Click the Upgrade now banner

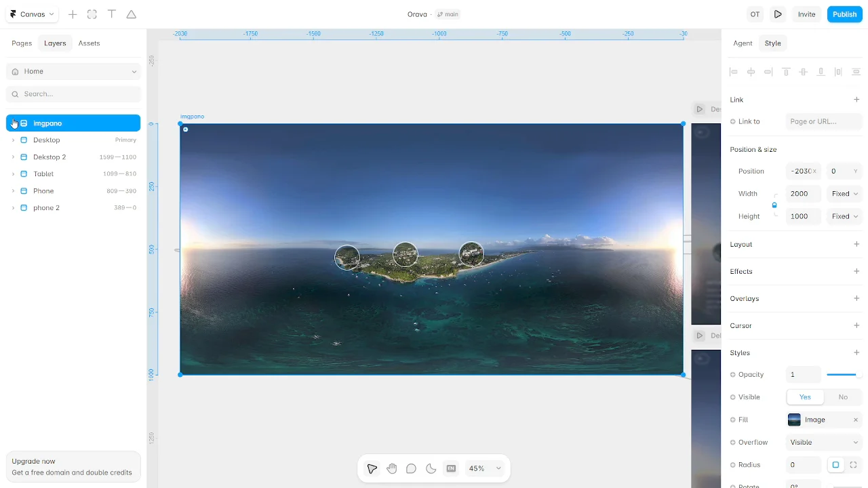[73, 467]
